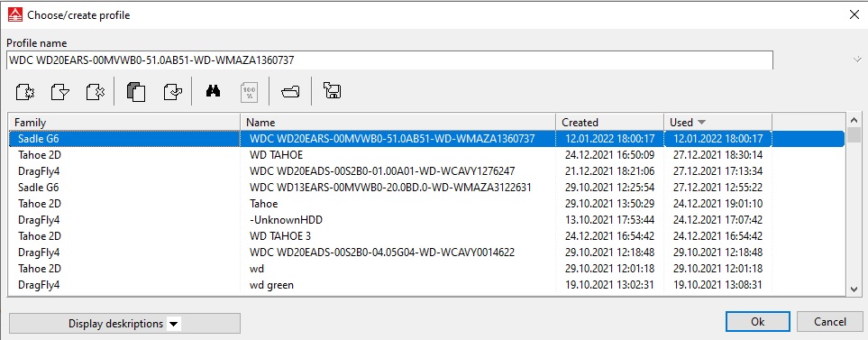Select the WD TAHOE 3 profile

click(x=427, y=236)
